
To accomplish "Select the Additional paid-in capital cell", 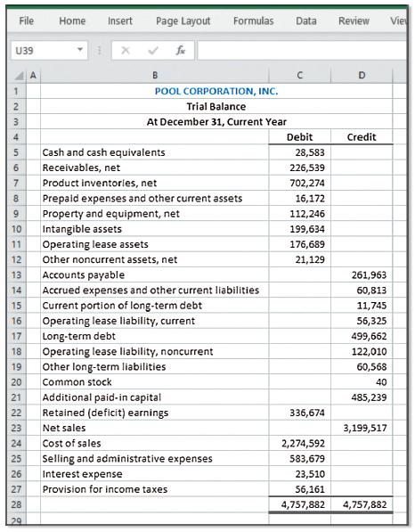I will [x=155, y=397].
